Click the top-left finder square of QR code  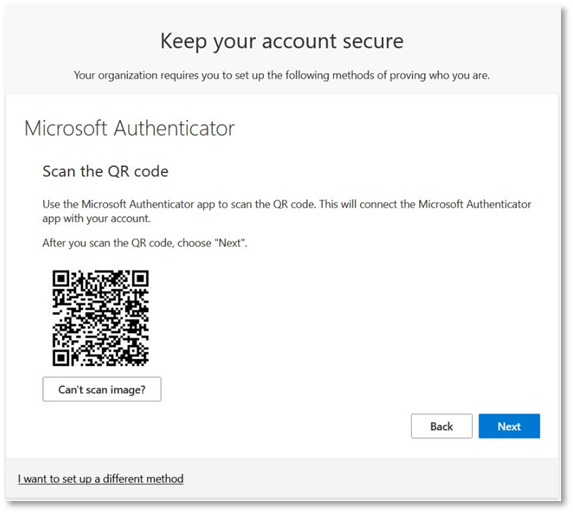61,278
